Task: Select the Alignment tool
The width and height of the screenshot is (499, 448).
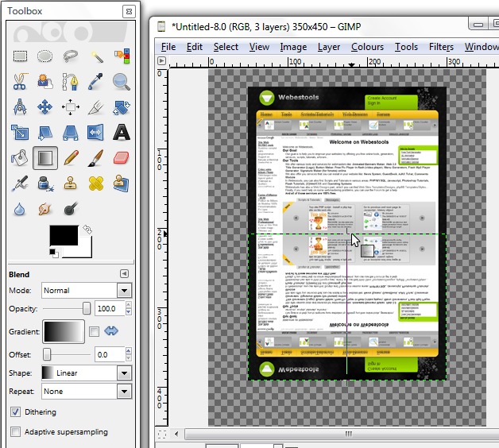Action: tap(71, 107)
